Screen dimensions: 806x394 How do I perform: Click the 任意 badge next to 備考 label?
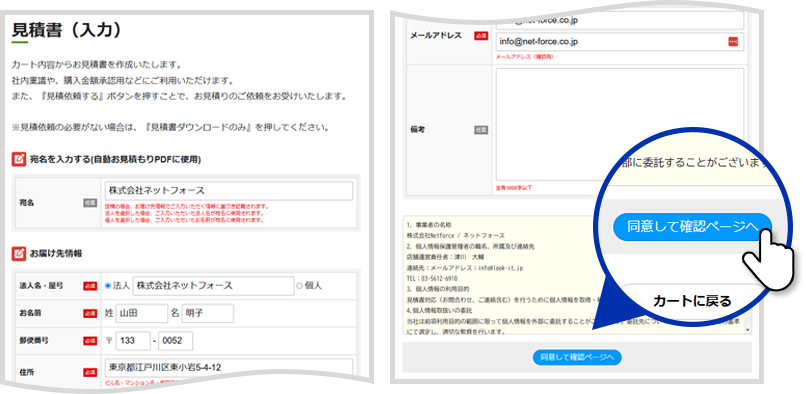coord(481,130)
